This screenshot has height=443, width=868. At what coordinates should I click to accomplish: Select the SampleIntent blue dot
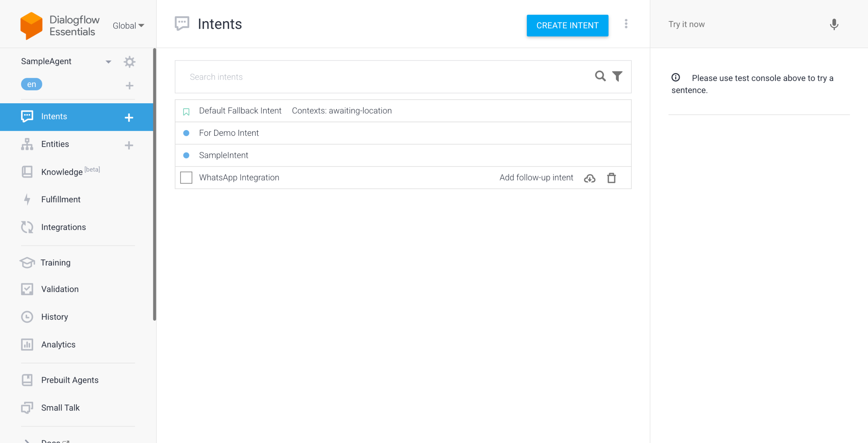pos(186,155)
